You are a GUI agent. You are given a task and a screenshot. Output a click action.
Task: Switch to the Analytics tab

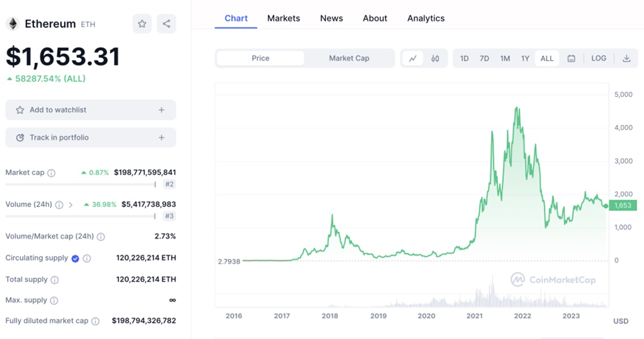click(x=426, y=18)
